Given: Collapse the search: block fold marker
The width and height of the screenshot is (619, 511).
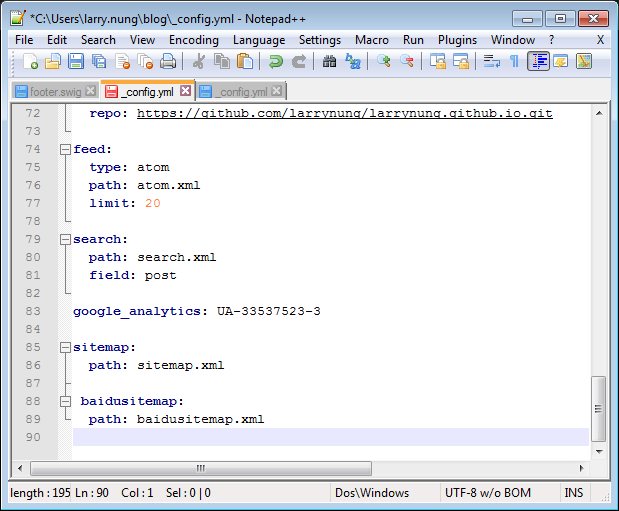Looking at the screenshot, I should point(65,239).
